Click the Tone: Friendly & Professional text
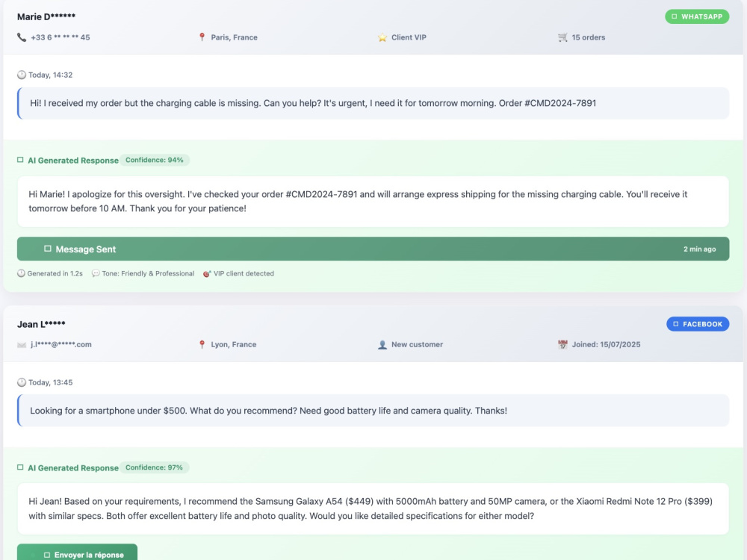747x560 pixels. 148,273
